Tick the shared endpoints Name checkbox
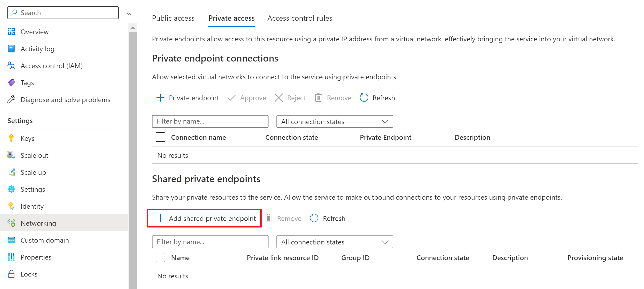This screenshot has height=289, width=644. tap(160, 258)
